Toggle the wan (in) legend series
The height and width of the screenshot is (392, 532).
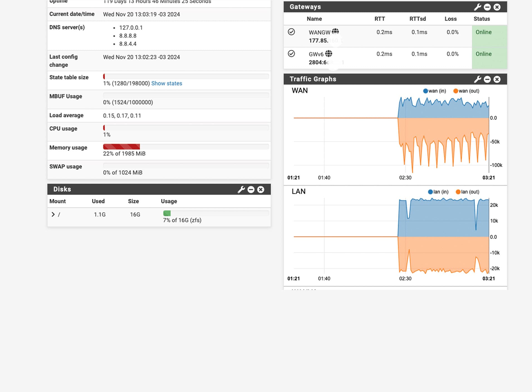(x=435, y=91)
